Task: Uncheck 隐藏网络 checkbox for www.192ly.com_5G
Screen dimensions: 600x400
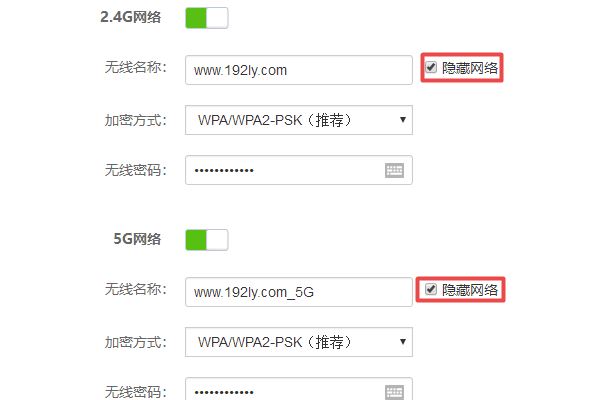Action: (x=431, y=289)
